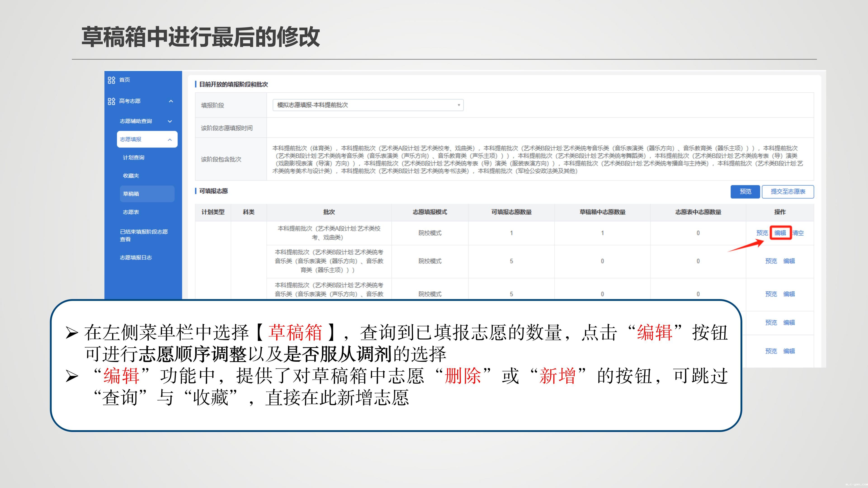Viewport: 868px width, 488px height.
Task: Click 编辑 link highlighted in red box
Action: pos(780,233)
